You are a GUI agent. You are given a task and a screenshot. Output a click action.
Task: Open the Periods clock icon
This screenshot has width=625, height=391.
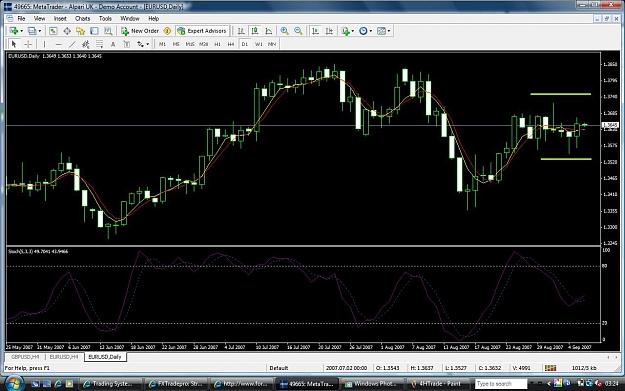click(363, 31)
